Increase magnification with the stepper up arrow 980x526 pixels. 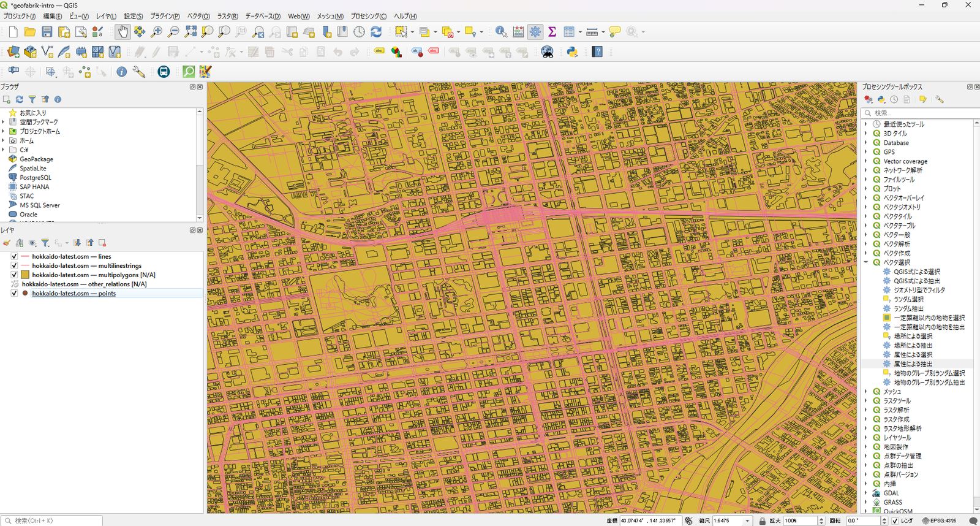[821, 519]
